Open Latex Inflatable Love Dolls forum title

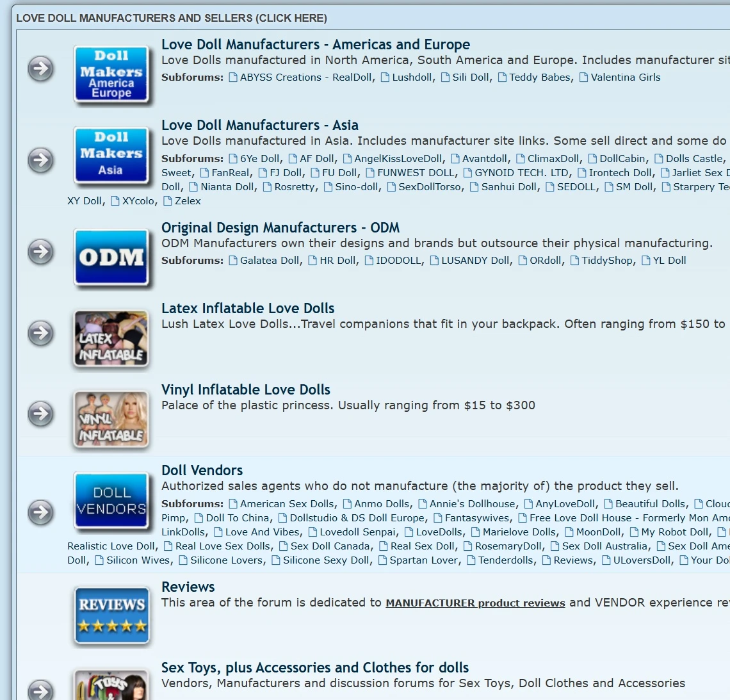click(248, 308)
